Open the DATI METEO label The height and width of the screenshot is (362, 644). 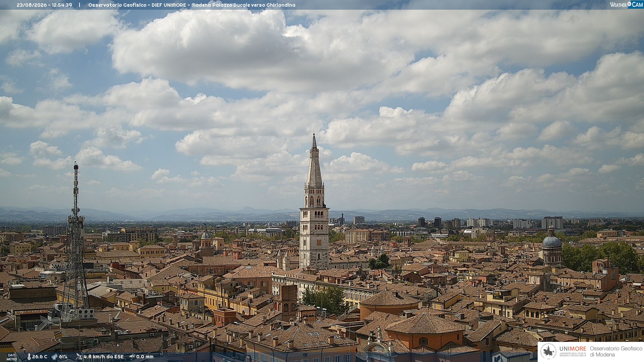12,357
